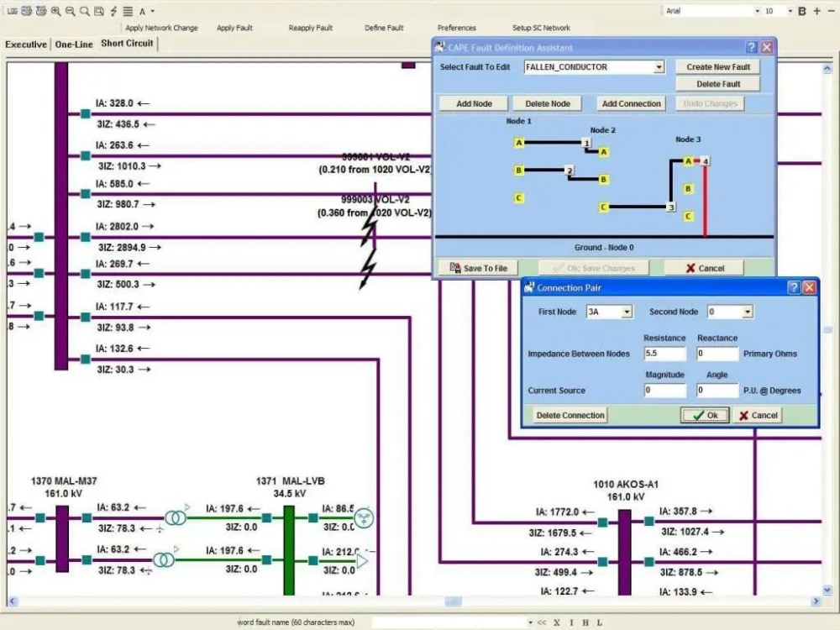The image size is (840, 630).
Task: Cancel the Fault Definition Assistant
Action: pyautogui.click(x=705, y=268)
